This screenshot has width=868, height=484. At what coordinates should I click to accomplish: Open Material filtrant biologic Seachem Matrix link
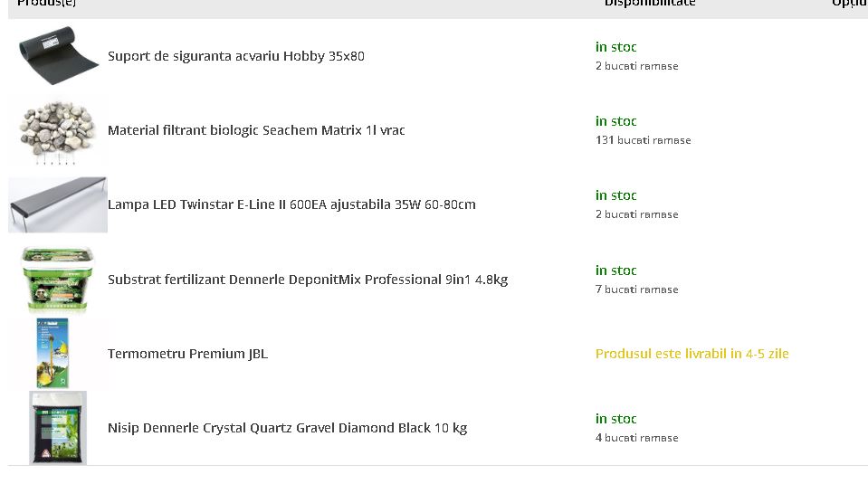pos(256,130)
